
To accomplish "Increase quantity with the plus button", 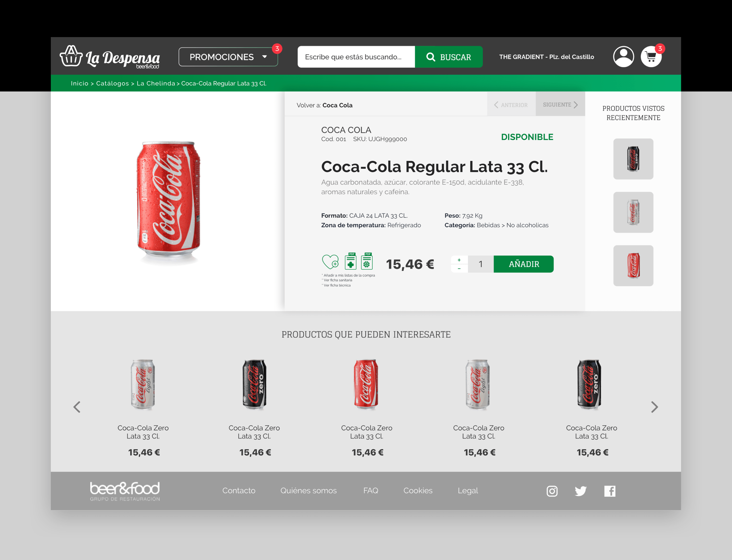I will click(x=459, y=260).
